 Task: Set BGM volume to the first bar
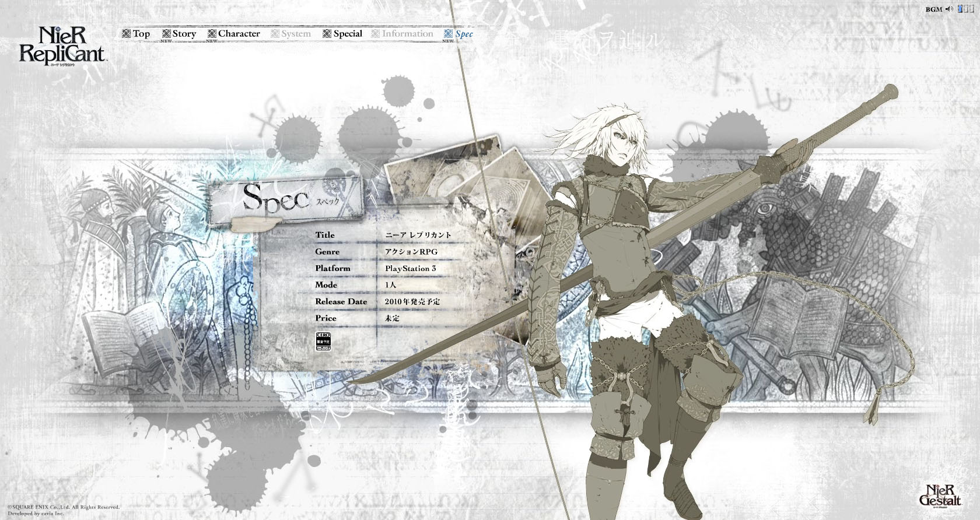(x=960, y=9)
